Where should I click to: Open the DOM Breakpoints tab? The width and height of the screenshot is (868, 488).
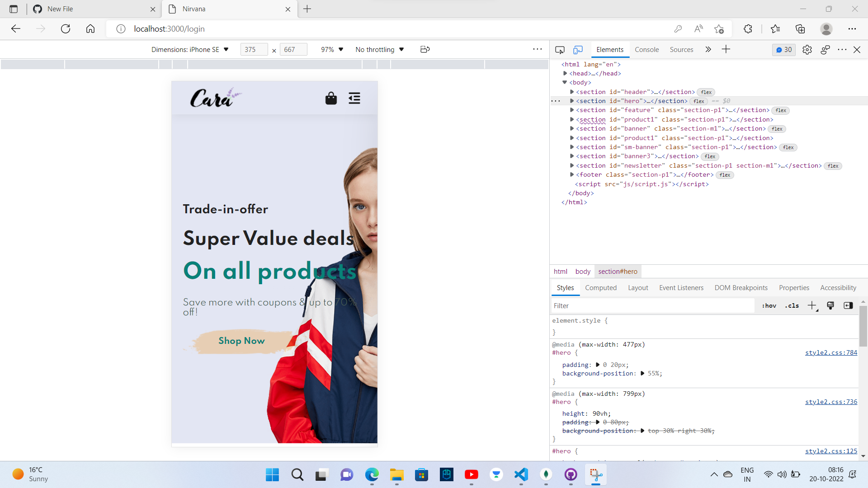click(741, 288)
